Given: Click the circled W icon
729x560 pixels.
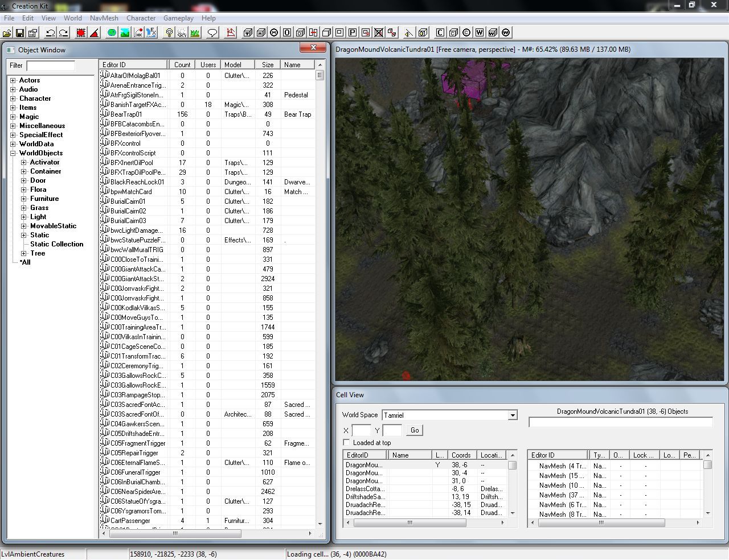Looking at the screenshot, I should tap(506, 33).
